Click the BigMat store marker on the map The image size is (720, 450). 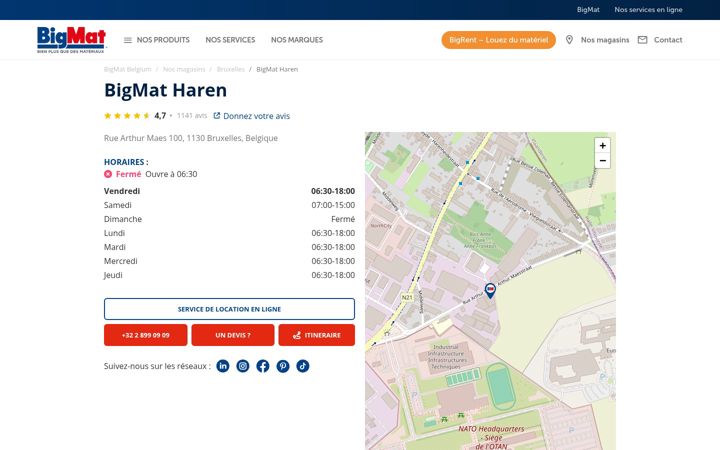click(490, 290)
